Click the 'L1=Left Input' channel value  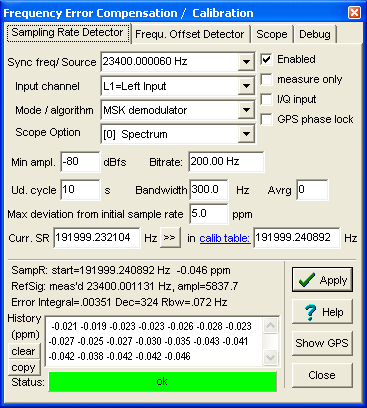135,86
